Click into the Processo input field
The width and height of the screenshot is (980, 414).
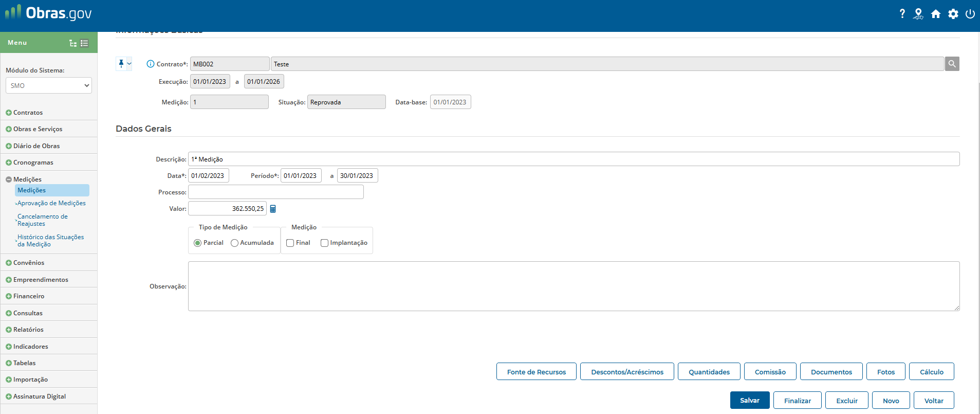pyautogui.click(x=276, y=192)
